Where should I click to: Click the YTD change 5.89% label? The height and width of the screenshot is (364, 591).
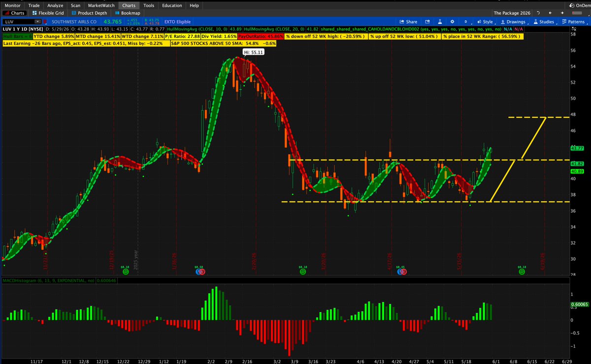[x=54, y=36]
